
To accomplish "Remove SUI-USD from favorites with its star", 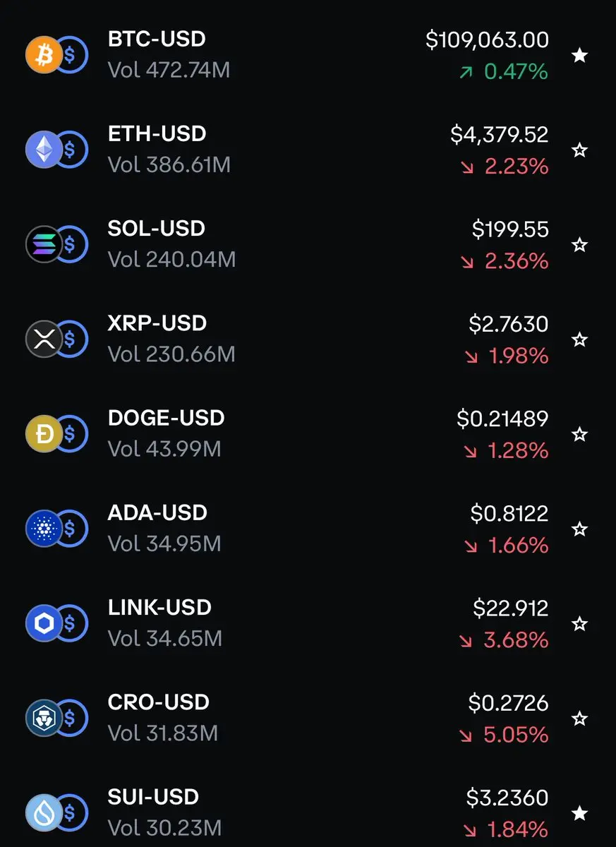I will tap(579, 813).
